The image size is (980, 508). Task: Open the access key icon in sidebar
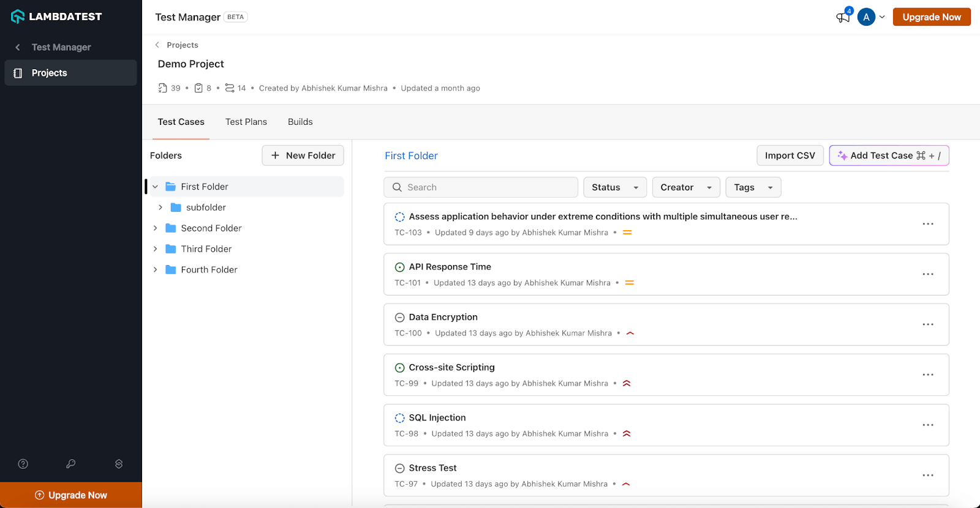(71, 464)
